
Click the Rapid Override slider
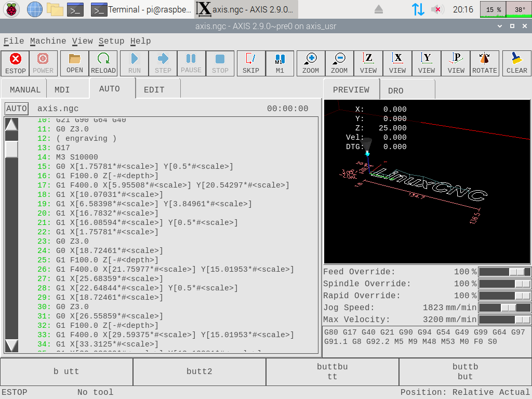[x=504, y=296]
